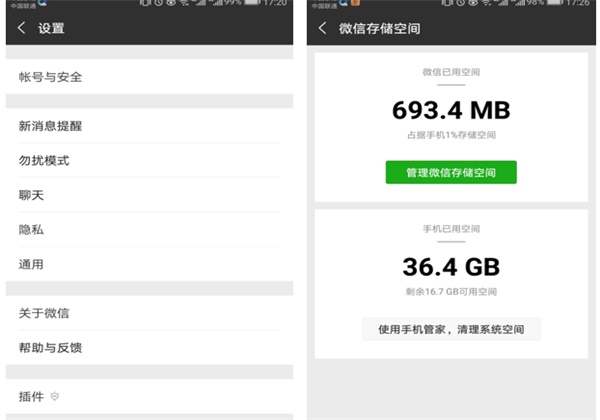
Task: Choose 通用 in settings list
Action: (31, 264)
